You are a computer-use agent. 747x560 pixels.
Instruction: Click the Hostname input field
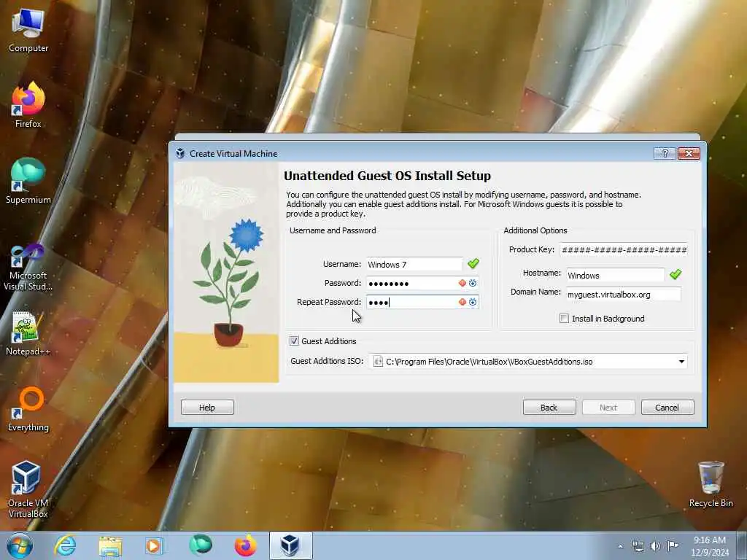pyautogui.click(x=615, y=275)
